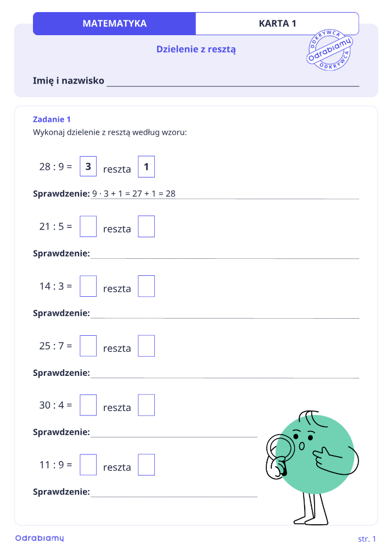Select the KARTA 1 header tab
392x555 pixels.
click(x=277, y=24)
